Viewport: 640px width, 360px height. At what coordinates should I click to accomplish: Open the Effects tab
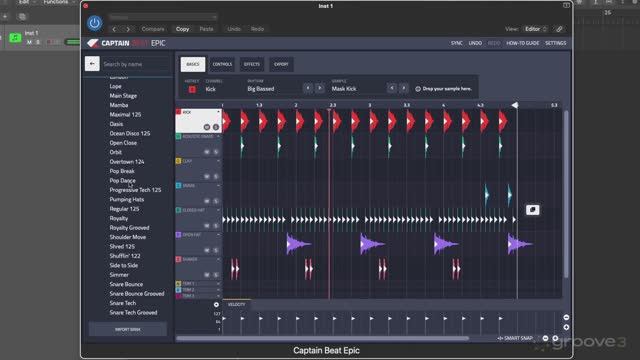[251, 64]
